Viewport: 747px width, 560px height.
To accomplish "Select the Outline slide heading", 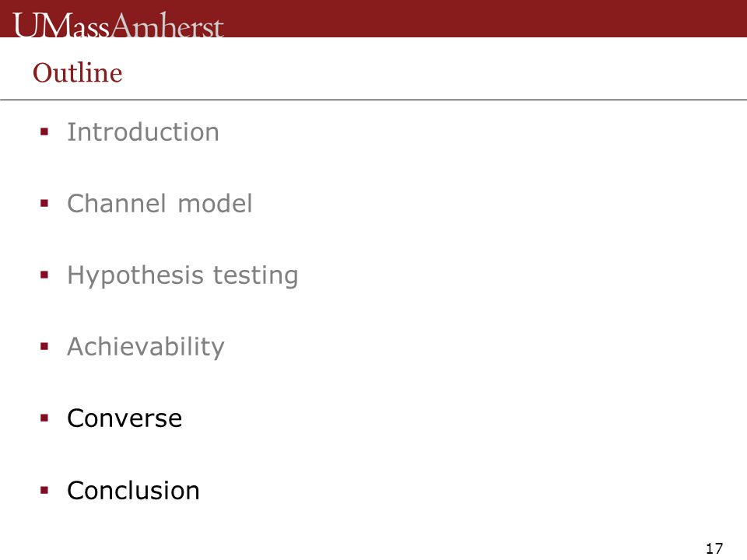I will click(x=78, y=73).
